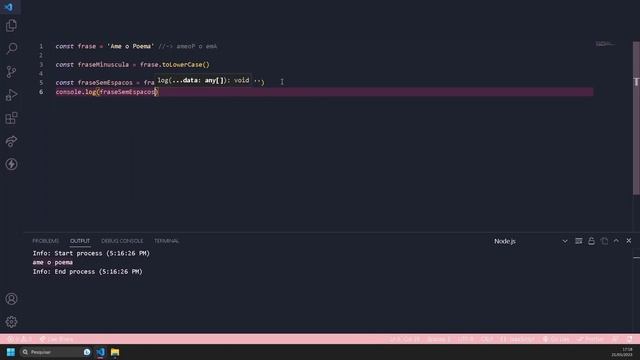Click 'console.log' on line 6
Screen dimensions: 640x360
[x=76, y=92]
